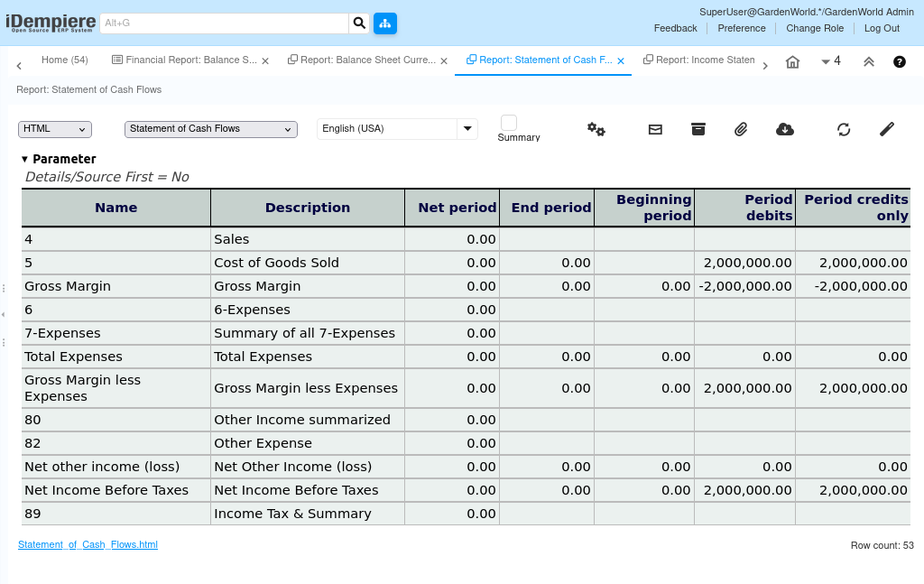Click the archive box icon
Image resolution: width=924 pixels, height=584 pixels.
tap(698, 129)
